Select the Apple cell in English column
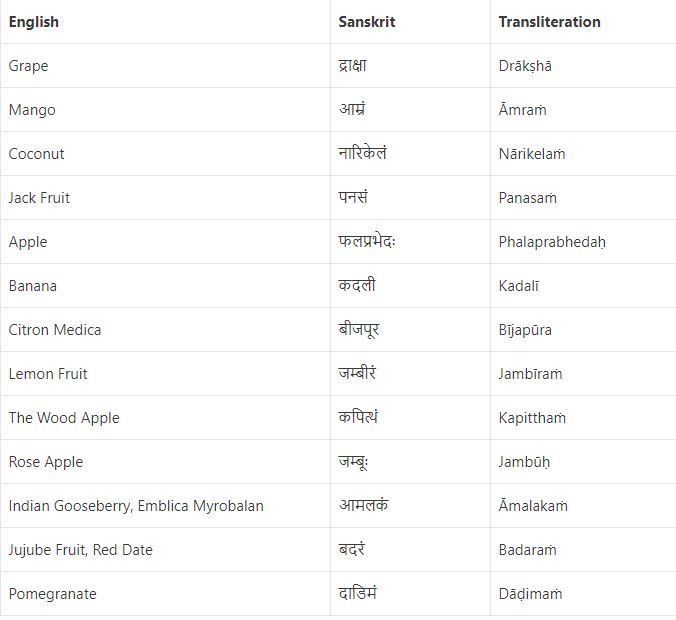The image size is (676, 620). point(28,242)
